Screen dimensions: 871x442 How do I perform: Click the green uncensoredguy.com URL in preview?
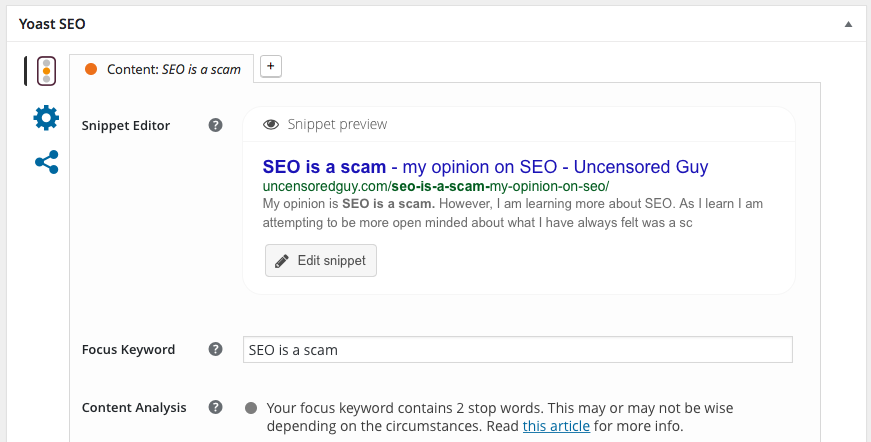pyautogui.click(x=436, y=186)
